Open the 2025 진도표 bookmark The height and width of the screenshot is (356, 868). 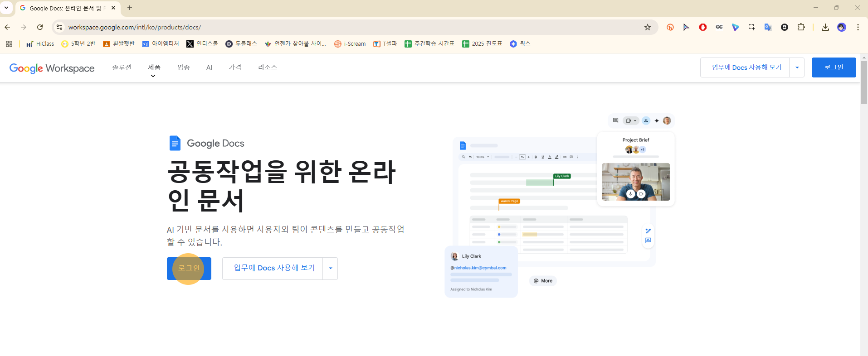click(x=482, y=44)
